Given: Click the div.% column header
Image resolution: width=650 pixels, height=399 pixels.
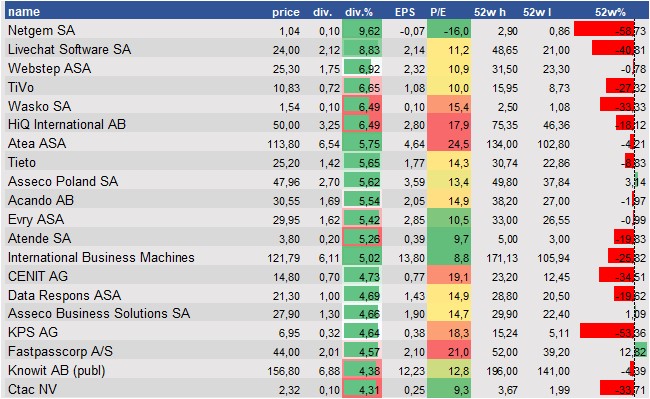Looking at the screenshot, I should (359, 12).
